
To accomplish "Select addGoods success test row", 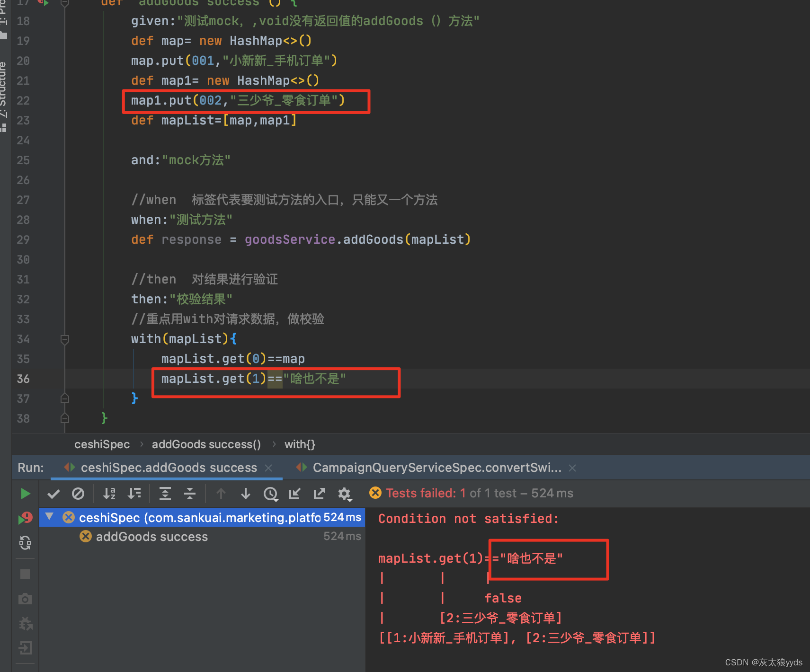I will pos(202,537).
